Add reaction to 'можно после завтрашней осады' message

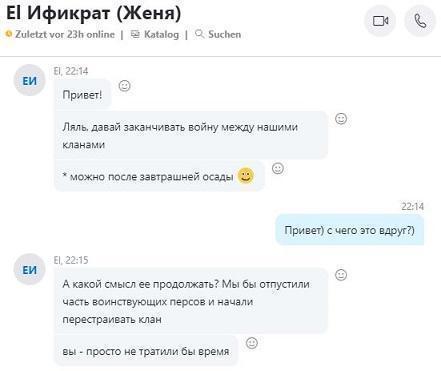(278, 168)
